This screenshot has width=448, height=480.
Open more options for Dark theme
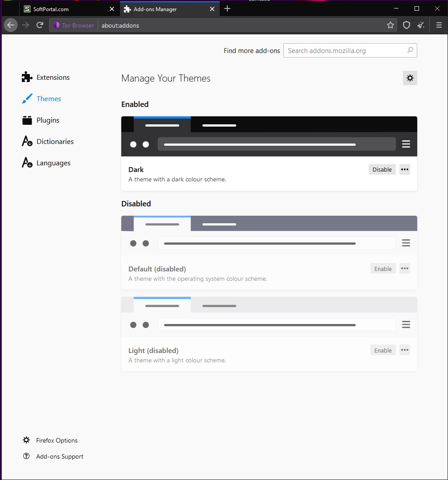pos(405,169)
